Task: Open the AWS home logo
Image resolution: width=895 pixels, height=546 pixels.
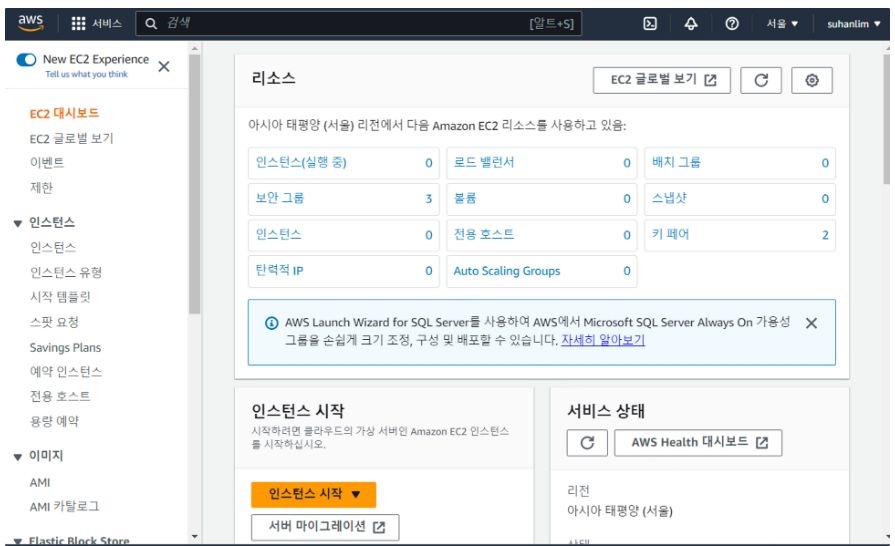Action: click(30, 23)
